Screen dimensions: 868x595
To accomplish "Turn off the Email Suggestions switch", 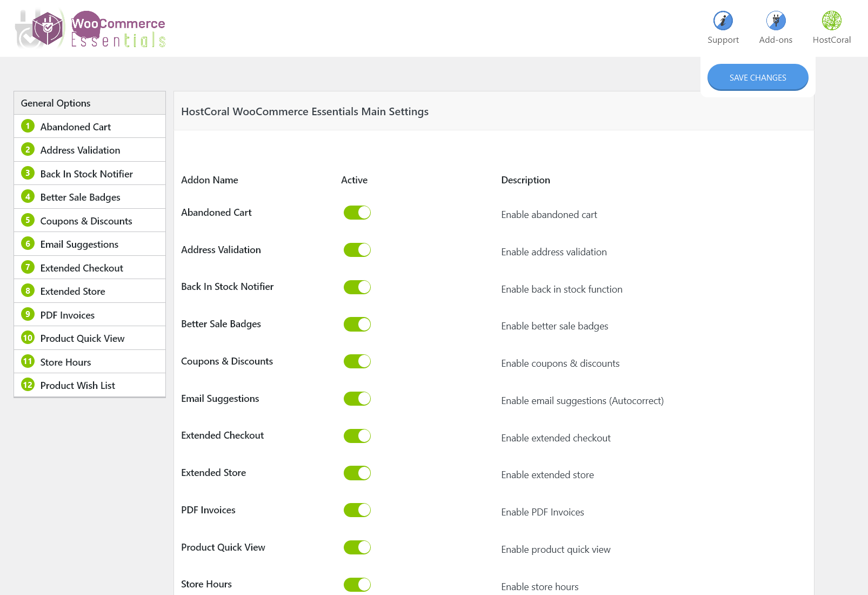I will [357, 399].
